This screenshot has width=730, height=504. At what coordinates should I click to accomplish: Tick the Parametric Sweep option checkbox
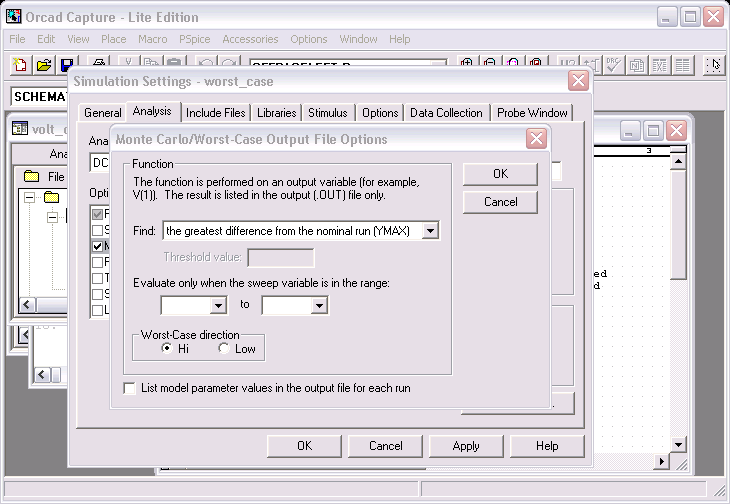(x=97, y=262)
